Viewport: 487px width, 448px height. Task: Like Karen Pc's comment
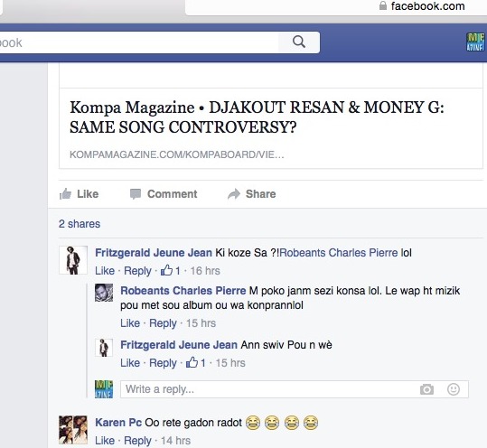pyautogui.click(x=105, y=441)
